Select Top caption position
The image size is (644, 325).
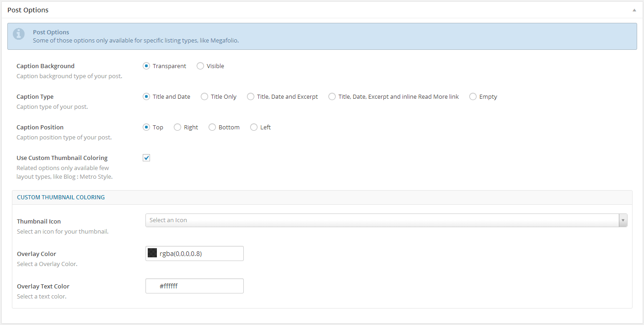(146, 127)
